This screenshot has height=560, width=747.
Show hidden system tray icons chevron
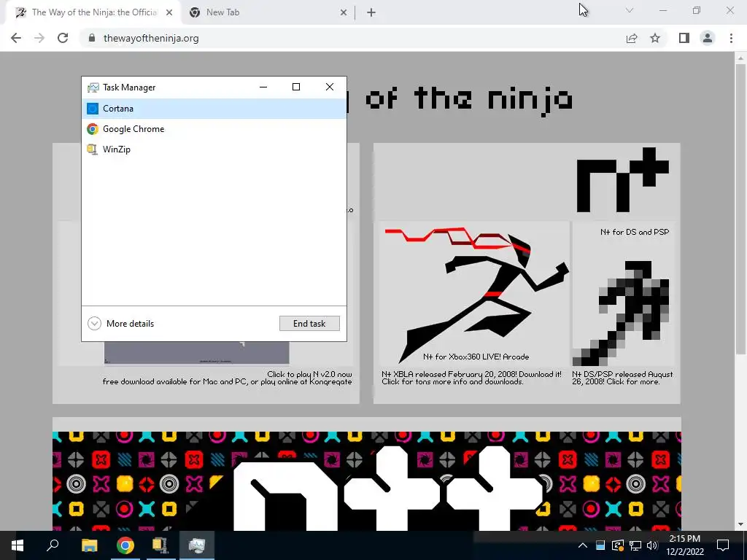pos(583,545)
